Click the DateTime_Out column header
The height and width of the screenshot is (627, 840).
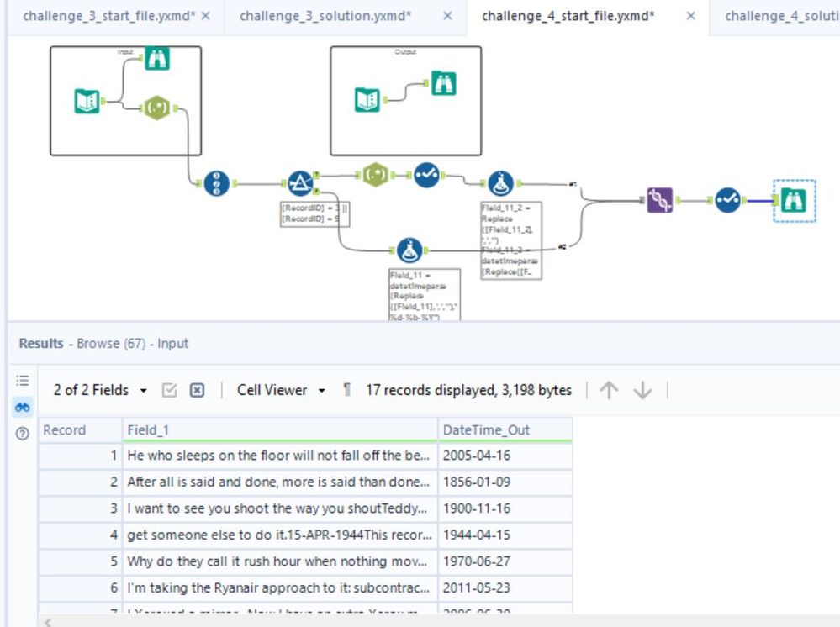(x=505, y=430)
